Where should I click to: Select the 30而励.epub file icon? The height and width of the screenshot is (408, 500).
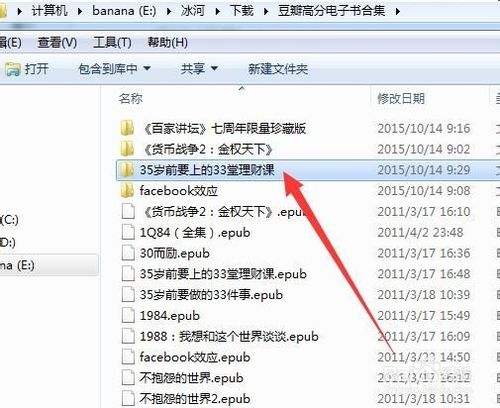[128, 253]
